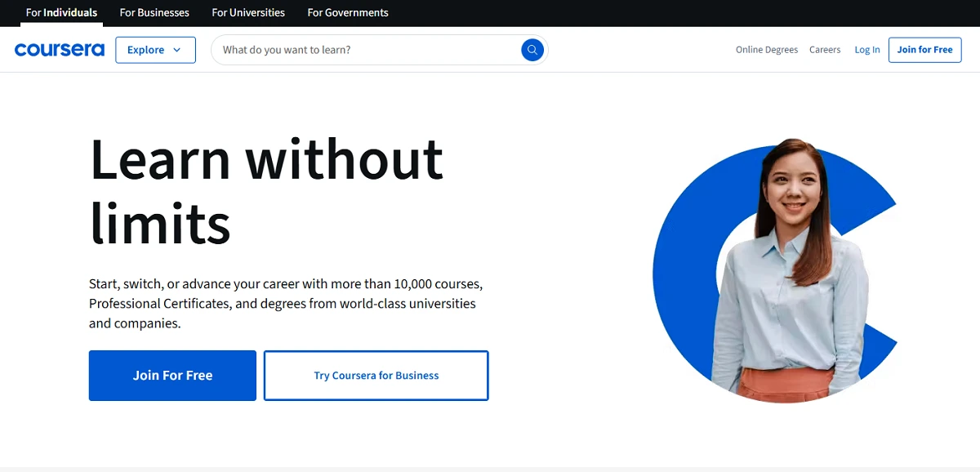Image resolution: width=980 pixels, height=472 pixels.
Task: Click the woman's orange skirt in the hero image
Action: point(784,384)
